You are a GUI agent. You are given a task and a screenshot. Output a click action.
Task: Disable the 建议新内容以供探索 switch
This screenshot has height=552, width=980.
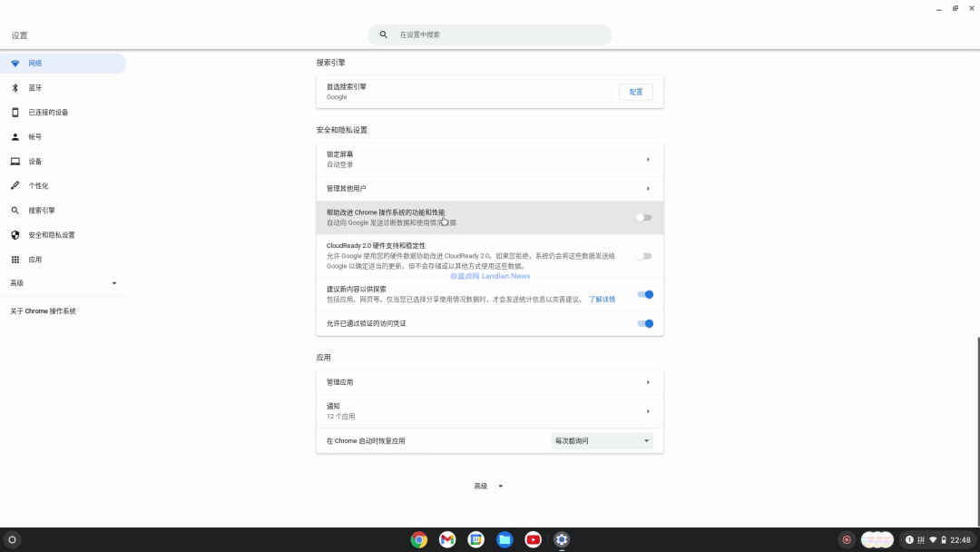[644, 294]
